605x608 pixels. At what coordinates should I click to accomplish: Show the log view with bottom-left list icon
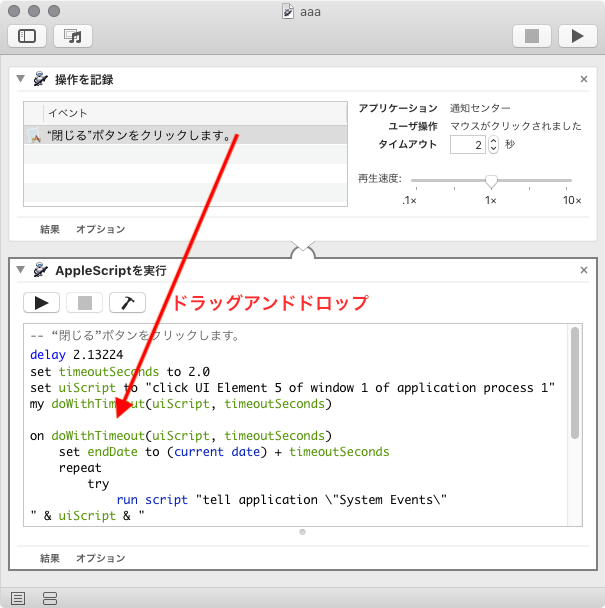[x=18, y=598]
